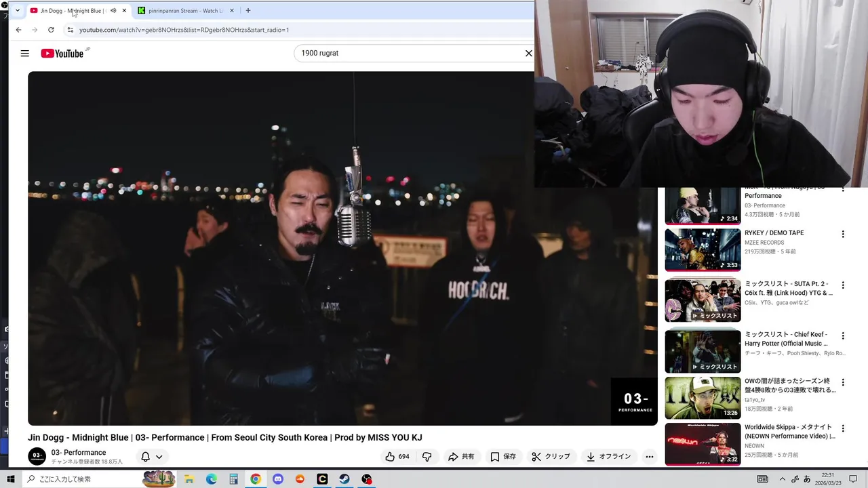
Task: Clear the '1900 rugrat' search text
Action: [529, 53]
